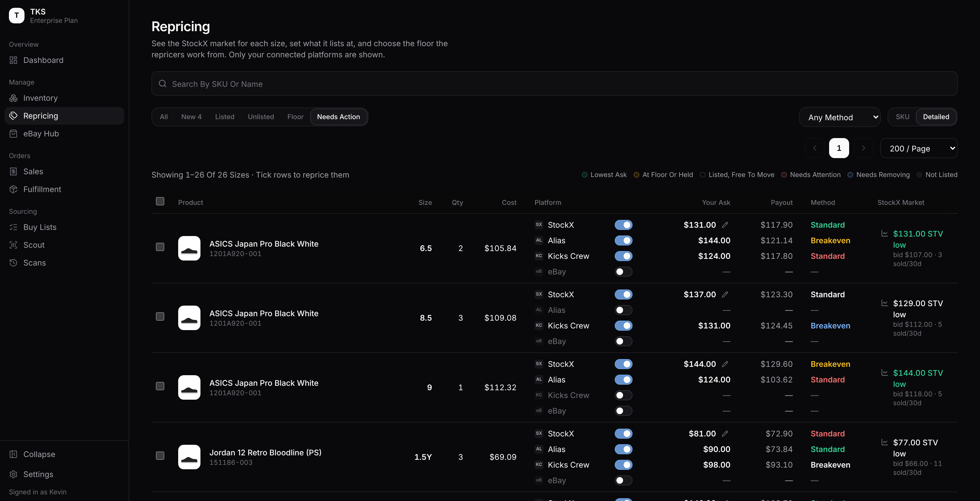Image resolution: width=980 pixels, height=501 pixels.
Task: Click the Sales receipt icon
Action: pos(13,171)
